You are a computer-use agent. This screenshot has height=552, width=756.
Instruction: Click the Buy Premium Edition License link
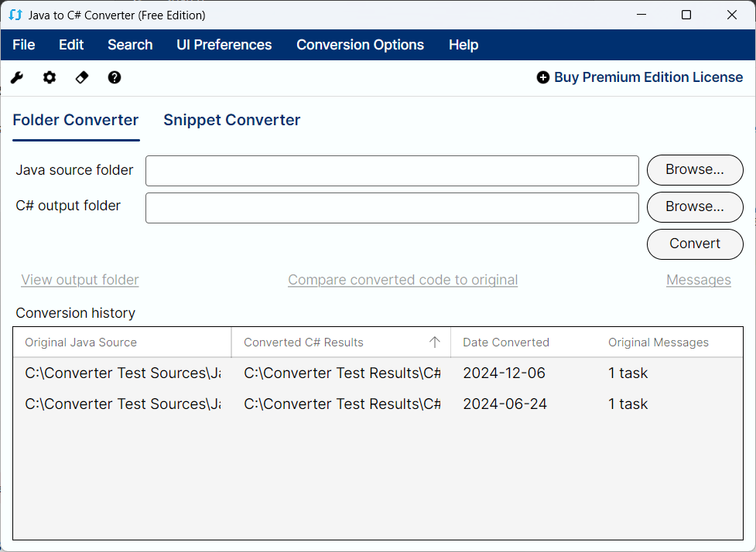click(648, 77)
